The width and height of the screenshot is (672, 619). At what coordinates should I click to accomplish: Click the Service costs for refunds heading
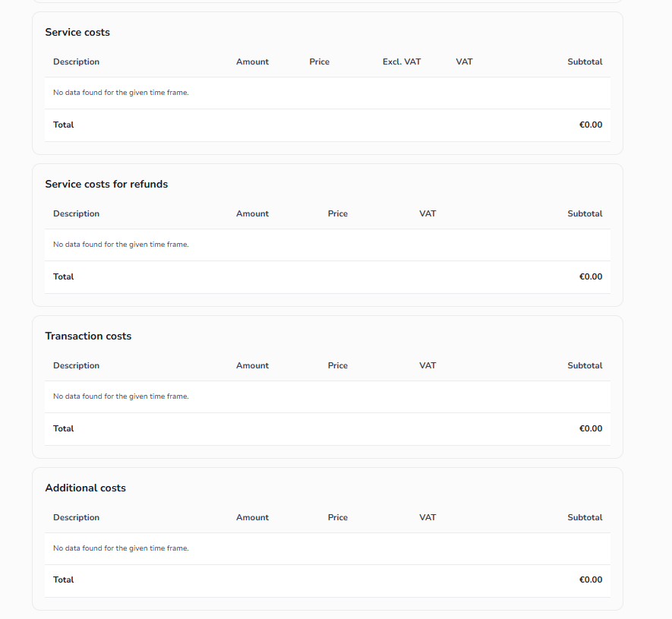[x=106, y=185]
